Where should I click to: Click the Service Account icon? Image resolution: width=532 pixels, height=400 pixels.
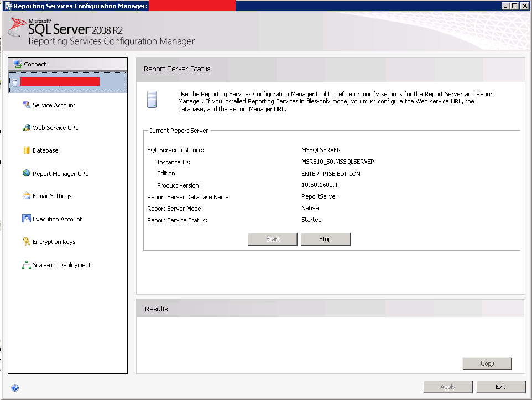click(x=27, y=105)
